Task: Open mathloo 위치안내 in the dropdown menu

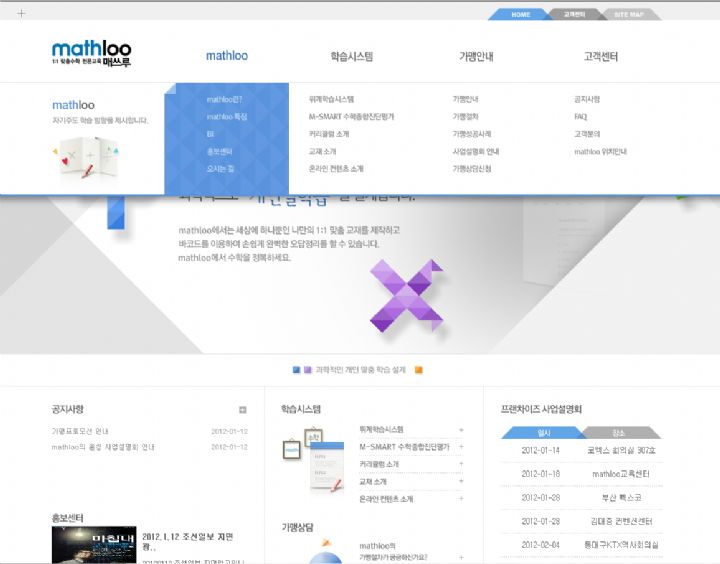Action: (x=601, y=152)
